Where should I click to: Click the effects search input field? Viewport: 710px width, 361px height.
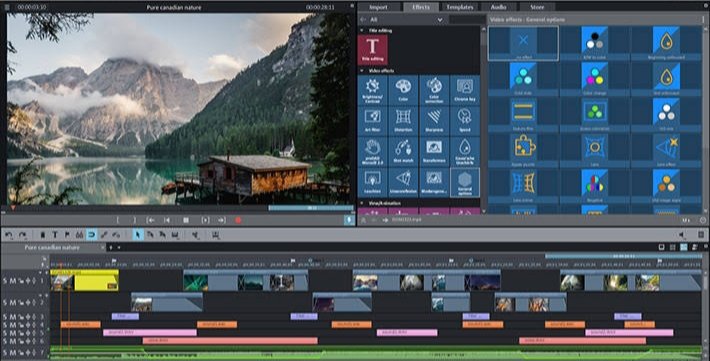(x=467, y=19)
